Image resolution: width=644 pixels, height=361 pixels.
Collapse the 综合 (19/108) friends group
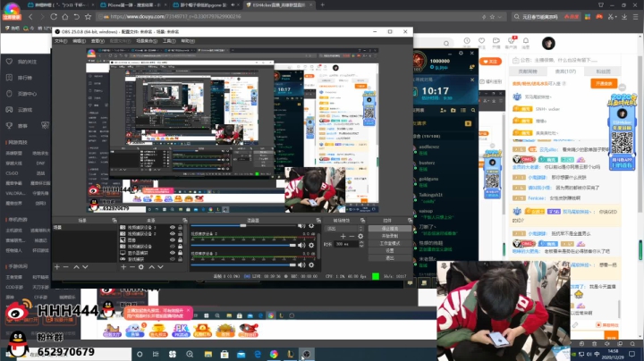428,136
